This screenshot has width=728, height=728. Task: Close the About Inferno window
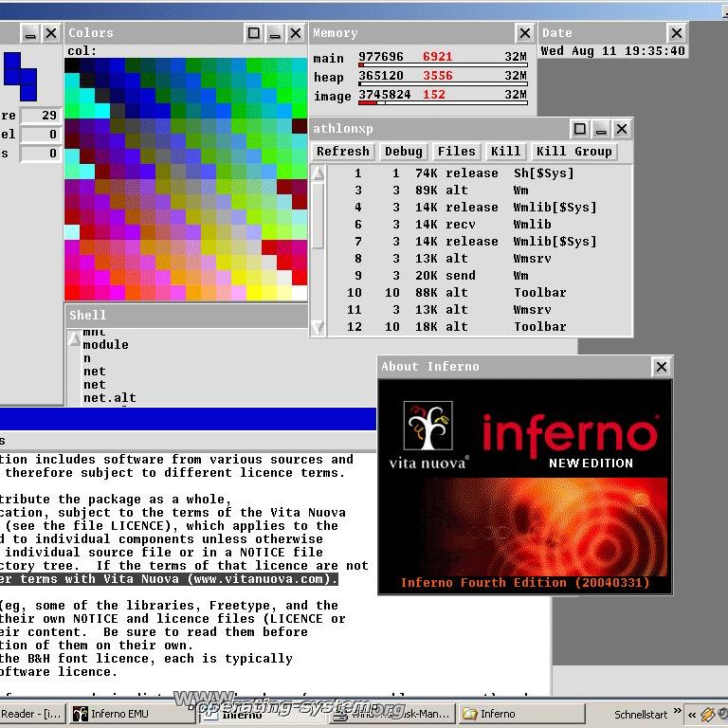662,367
